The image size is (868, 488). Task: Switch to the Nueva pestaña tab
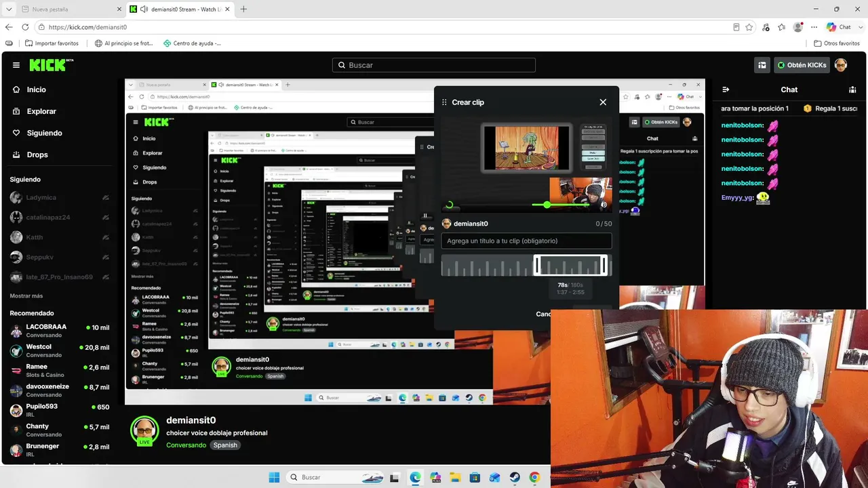click(x=71, y=9)
